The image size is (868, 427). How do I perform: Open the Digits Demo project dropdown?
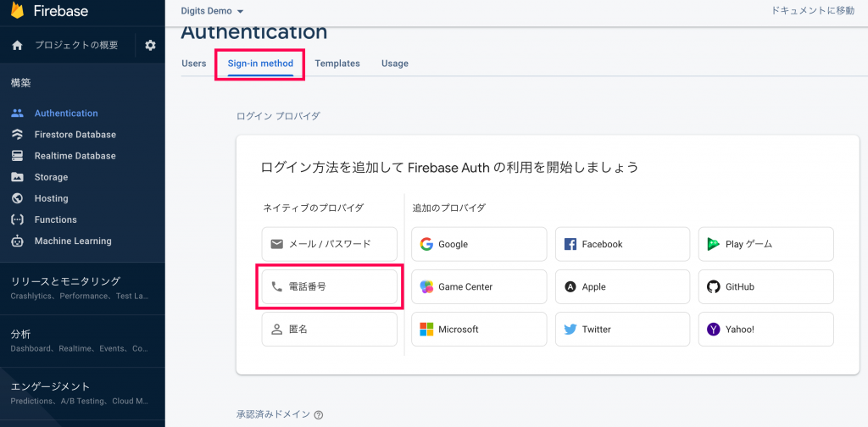[212, 11]
